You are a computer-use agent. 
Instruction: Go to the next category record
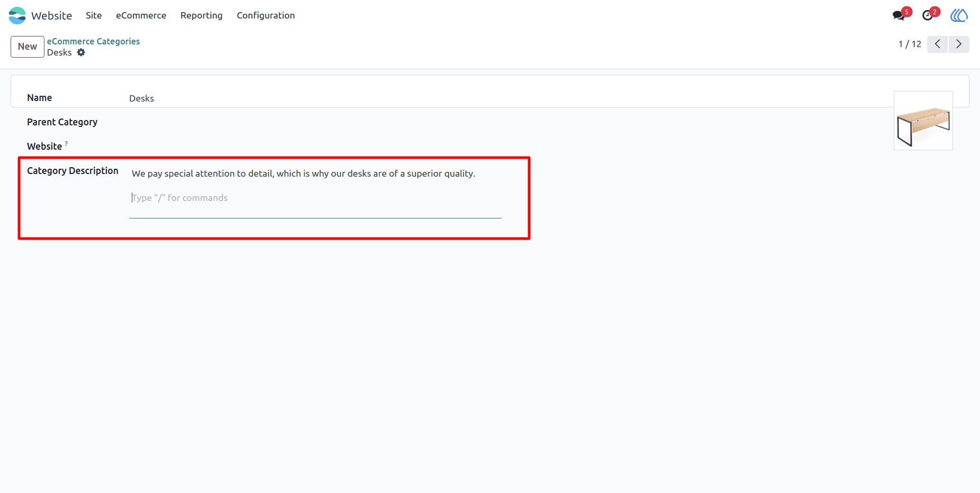[x=959, y=44]
